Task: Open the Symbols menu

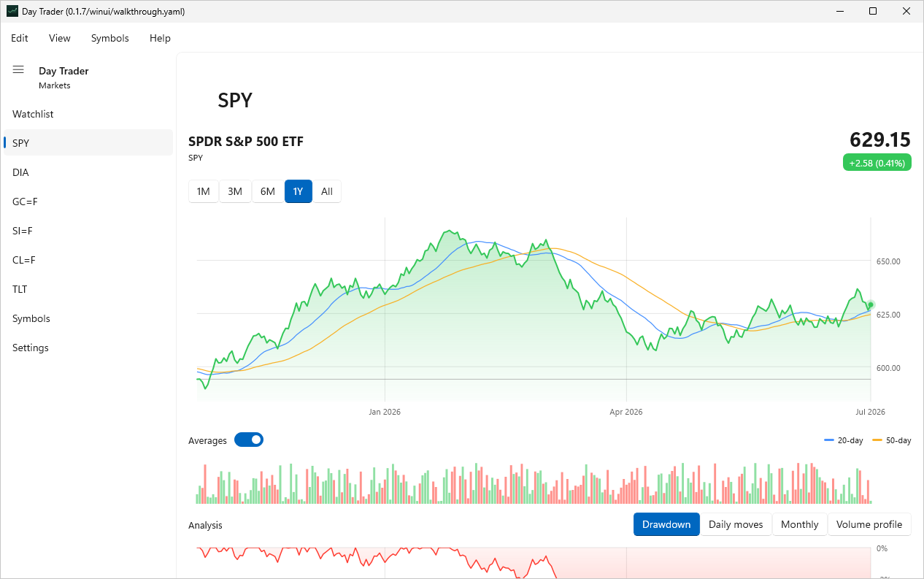Action: pos(110,38)
